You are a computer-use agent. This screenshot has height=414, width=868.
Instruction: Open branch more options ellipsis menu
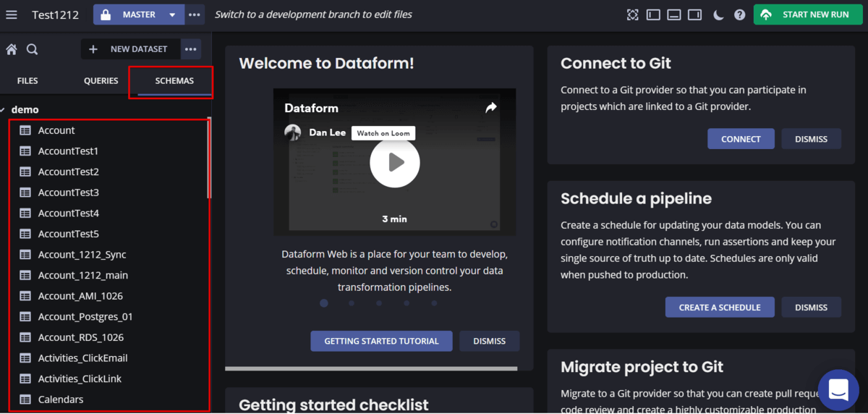195,14
